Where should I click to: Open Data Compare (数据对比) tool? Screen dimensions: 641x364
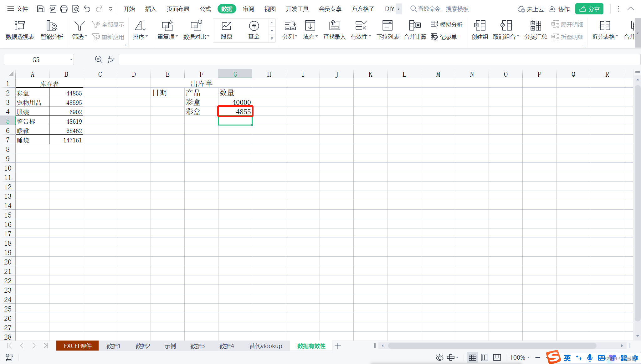pyautogui.click(x=196, y=30)
